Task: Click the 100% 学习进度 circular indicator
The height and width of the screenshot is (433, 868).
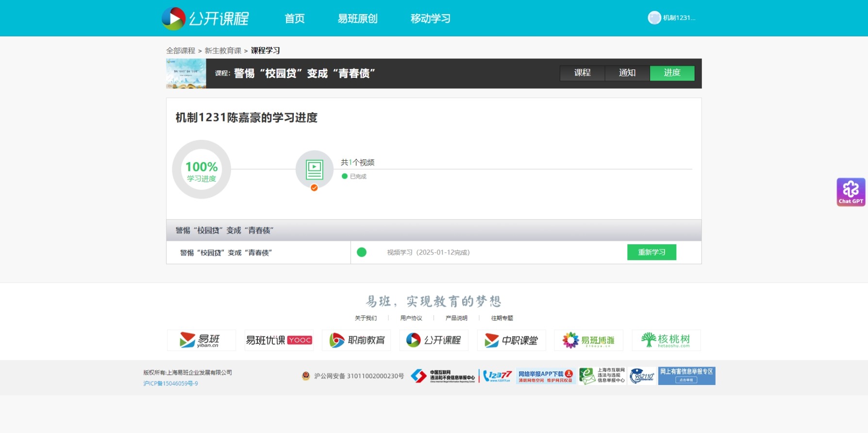Action: (201, 169)
